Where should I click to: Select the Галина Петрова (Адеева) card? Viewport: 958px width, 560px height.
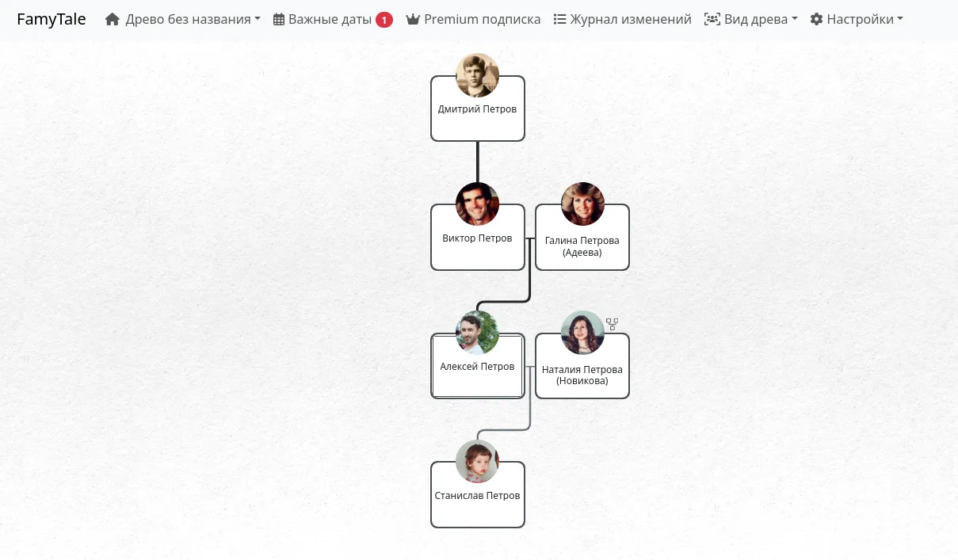pos(582,247)
